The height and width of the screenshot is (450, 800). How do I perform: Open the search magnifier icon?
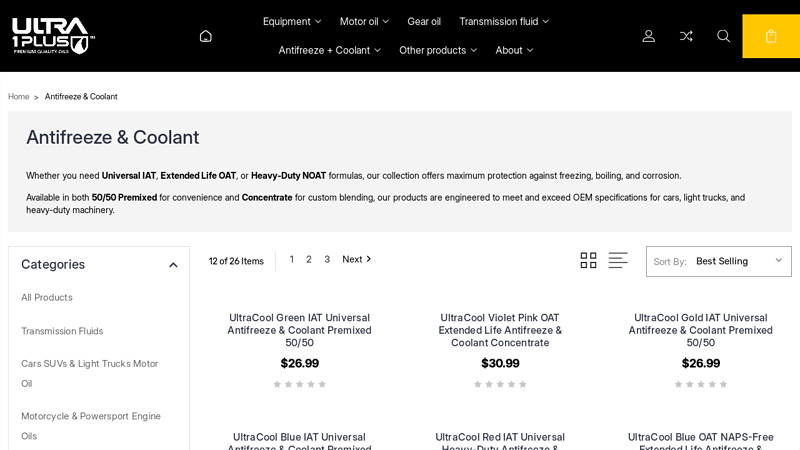(x=723, y=36)
